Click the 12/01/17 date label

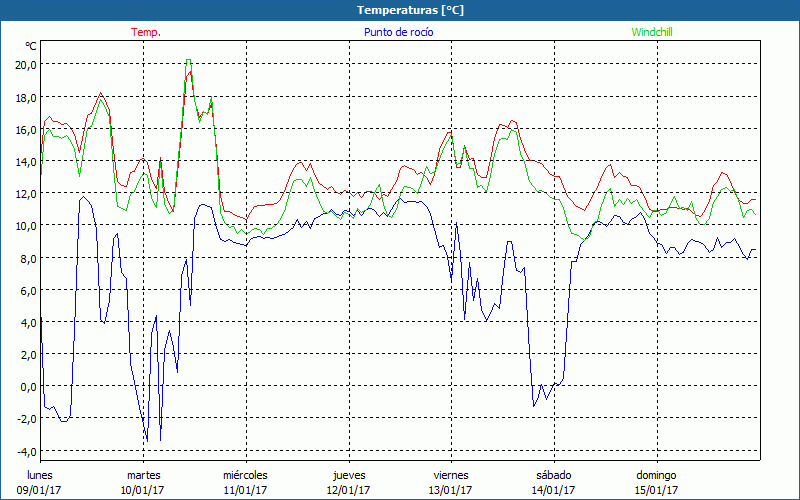click(x=349, y=490)
